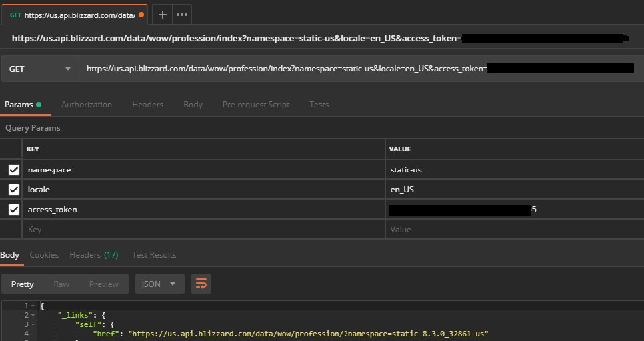This screenshot has width=644, height=341.
Task: Toggle the word wrap icon in response
Action: click(201, 284)
